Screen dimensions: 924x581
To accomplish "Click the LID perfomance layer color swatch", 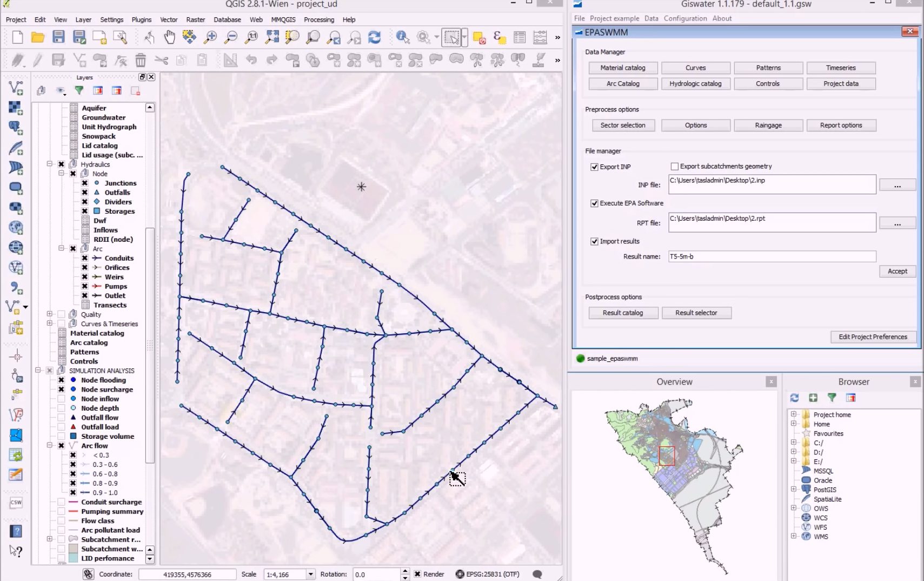I will click(74, 558).
